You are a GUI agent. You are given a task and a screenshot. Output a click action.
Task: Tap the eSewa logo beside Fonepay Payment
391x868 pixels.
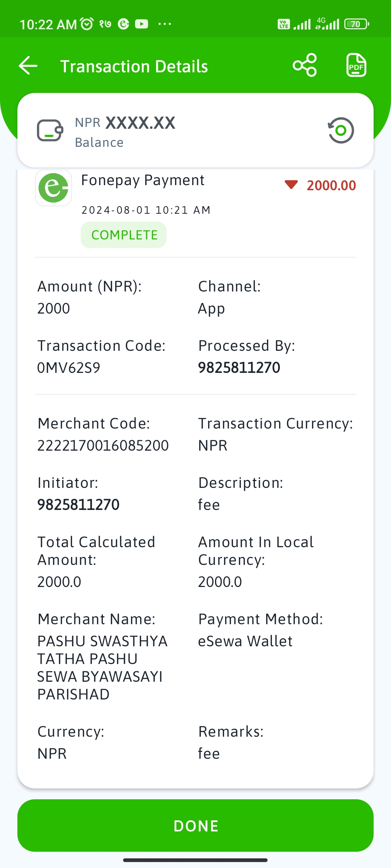[x=54, y=188]
